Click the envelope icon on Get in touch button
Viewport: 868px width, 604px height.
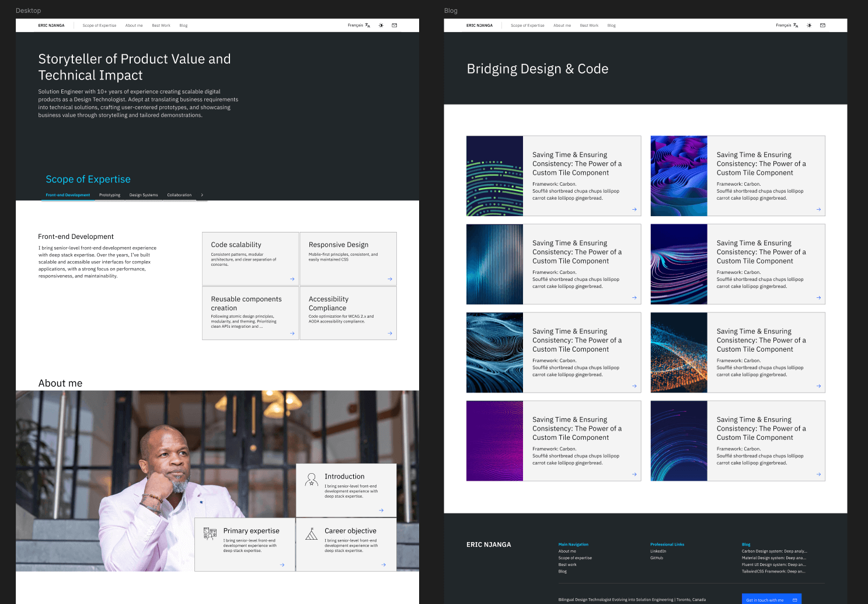click(x=794, y=599)
